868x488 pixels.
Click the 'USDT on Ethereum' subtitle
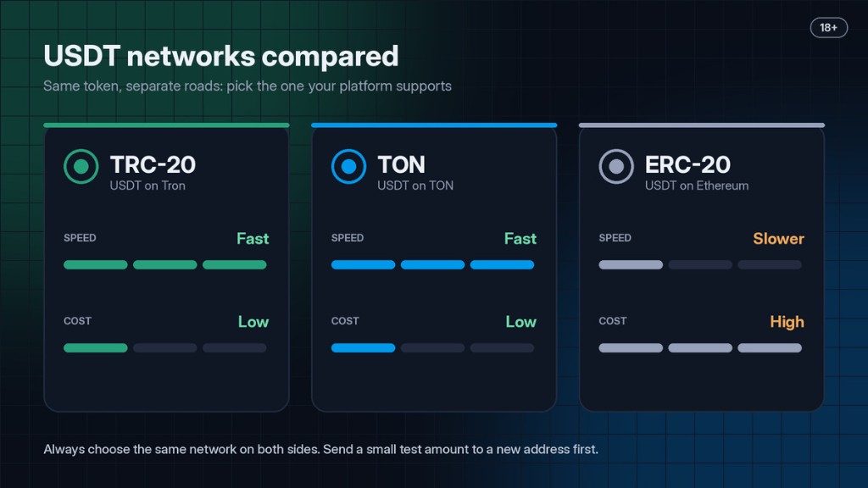[x=697, y=186]
